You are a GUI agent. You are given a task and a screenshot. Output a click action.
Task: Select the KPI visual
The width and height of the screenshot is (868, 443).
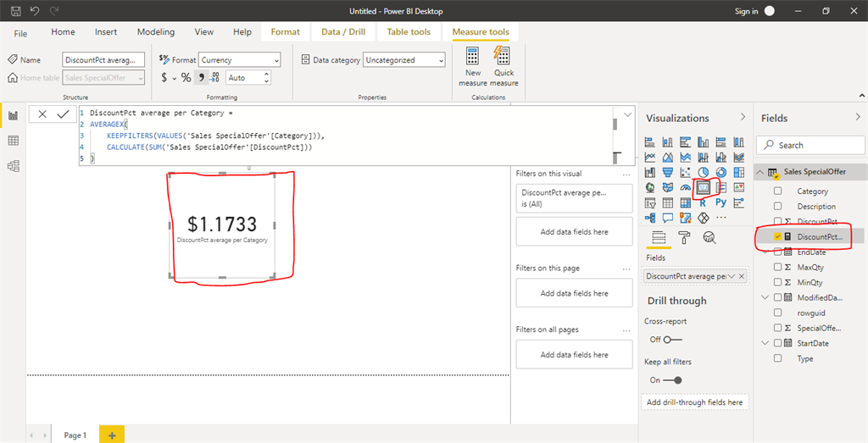(x=738, y=187)
